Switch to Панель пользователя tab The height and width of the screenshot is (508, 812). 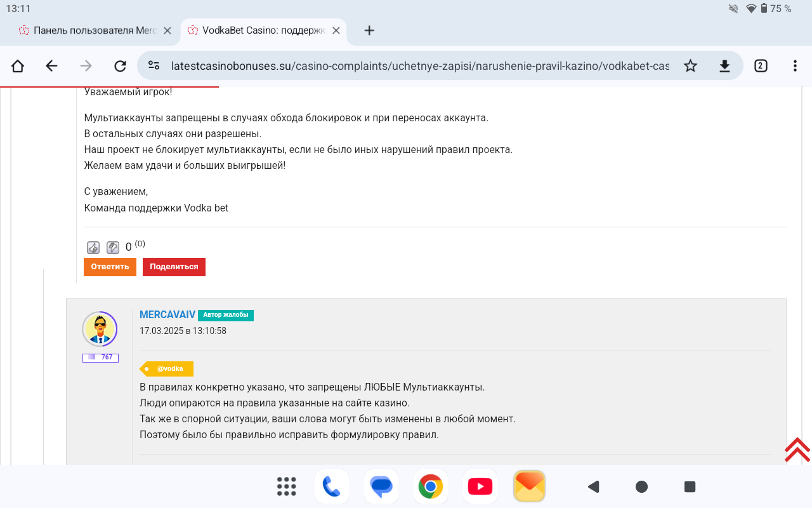[x=89, y=30]
